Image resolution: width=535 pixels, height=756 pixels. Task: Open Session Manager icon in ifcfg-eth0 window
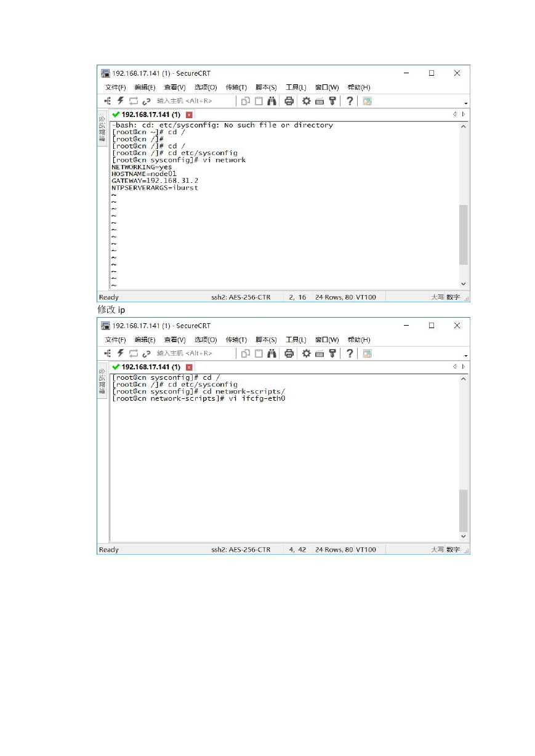108,353
